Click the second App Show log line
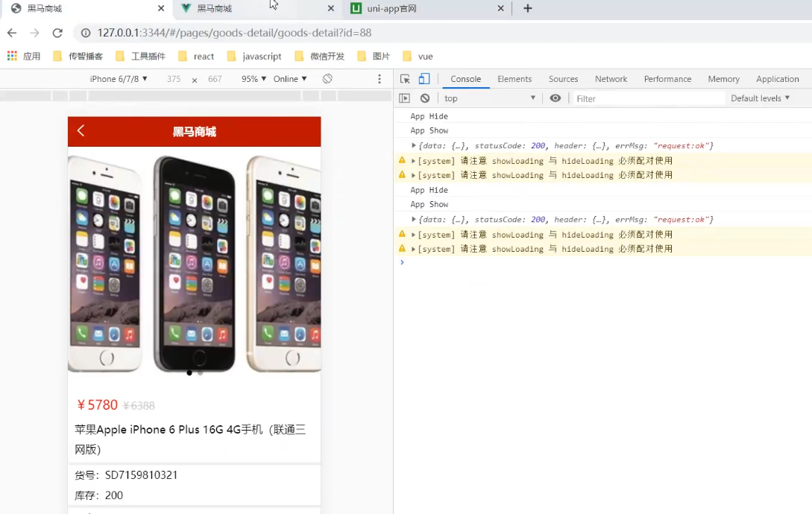812x514 pixels. 429,204
